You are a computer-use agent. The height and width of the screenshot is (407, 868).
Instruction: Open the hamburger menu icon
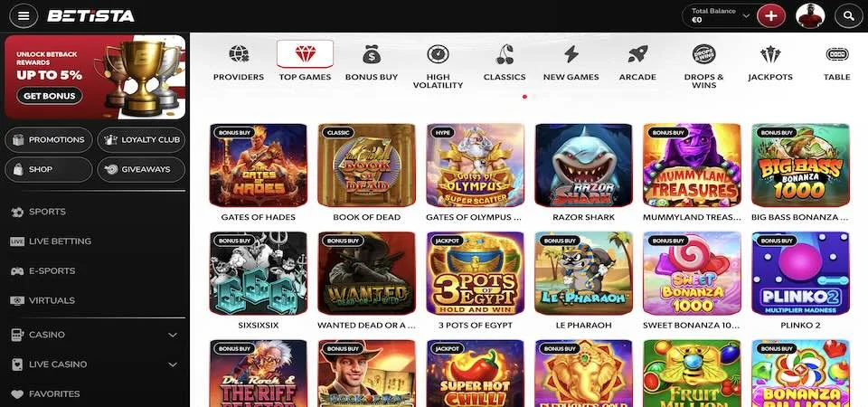tap(24, 15)
